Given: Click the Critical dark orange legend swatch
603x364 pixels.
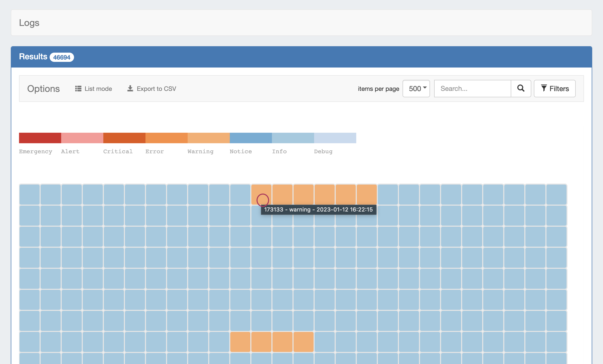Looking at the screenshot, I should tap(124, 138).
